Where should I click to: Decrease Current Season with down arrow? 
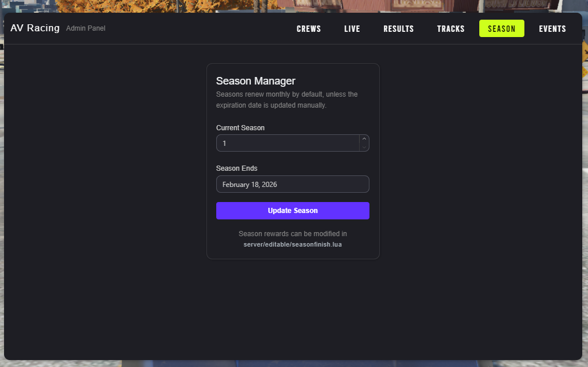(x=364, y=147)
